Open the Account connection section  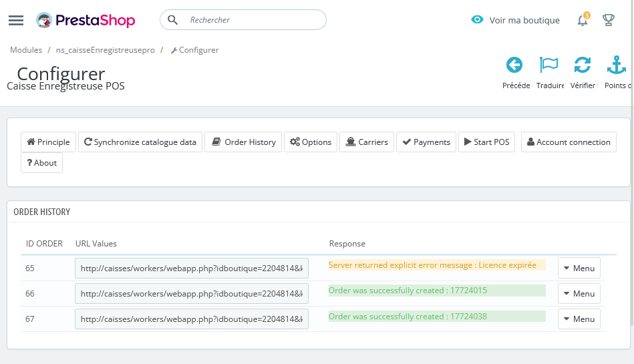(x=568, y=142)
